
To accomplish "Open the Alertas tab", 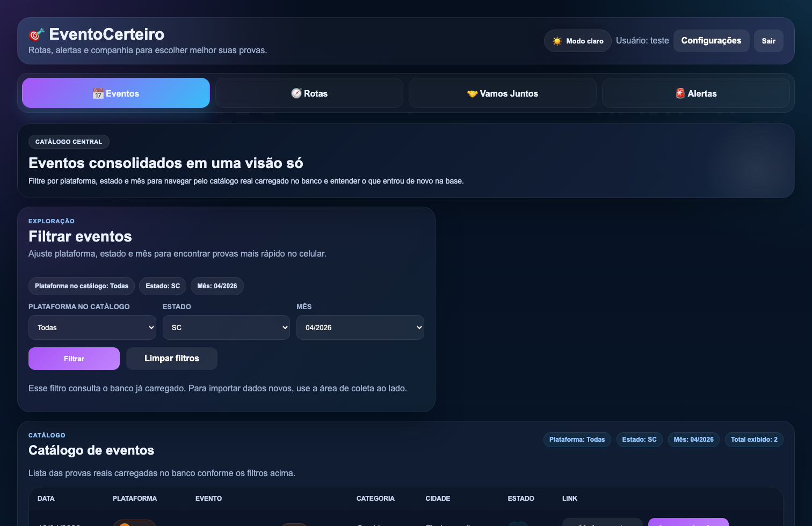I will [x=696, y=93].
